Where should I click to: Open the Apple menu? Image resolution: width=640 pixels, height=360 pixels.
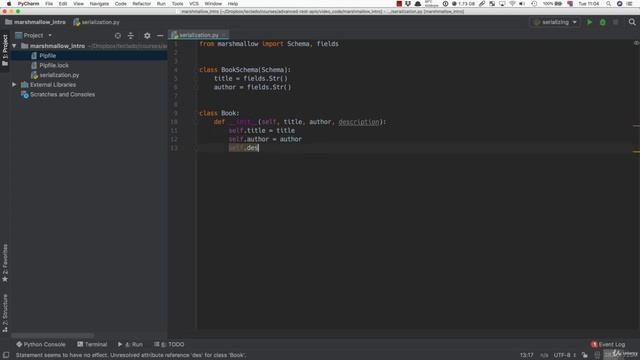click(x=9, y=4)
